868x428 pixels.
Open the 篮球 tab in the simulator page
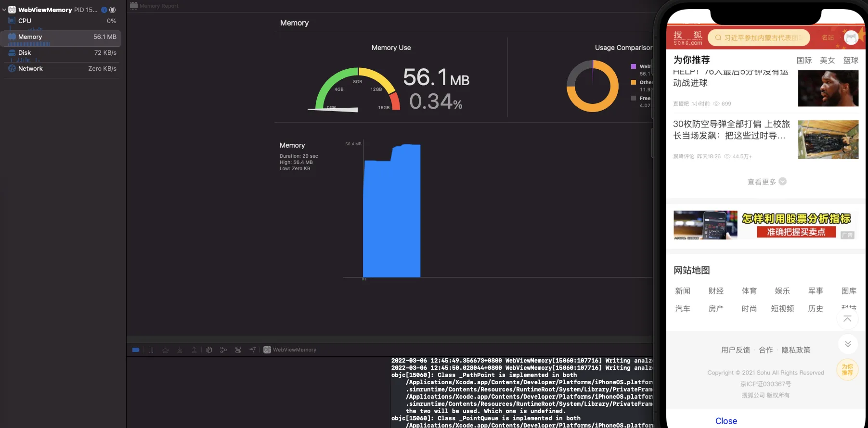[851, 60]
